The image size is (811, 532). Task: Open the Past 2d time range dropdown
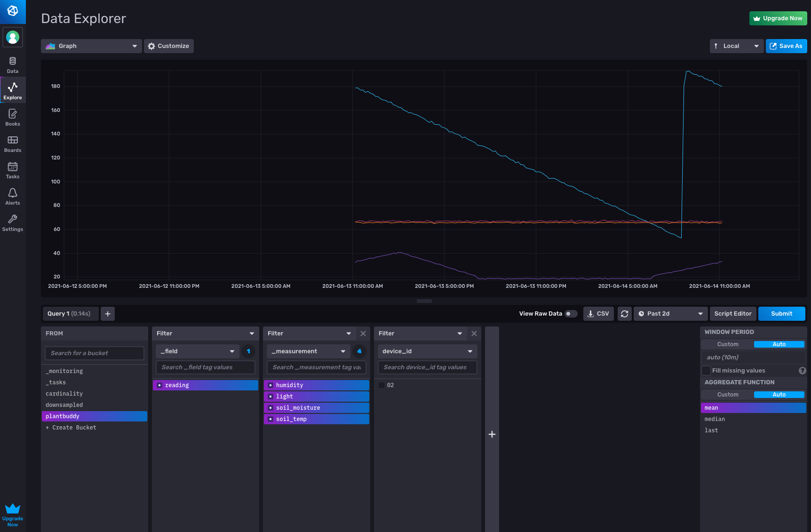tap(670, 313)
